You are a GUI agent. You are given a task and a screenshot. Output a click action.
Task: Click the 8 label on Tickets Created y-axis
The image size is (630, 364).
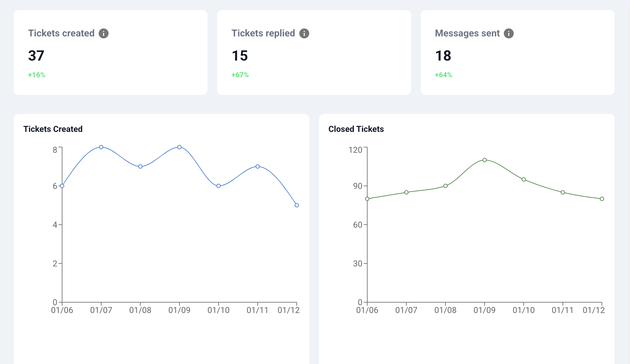pyautogui.click(x=55, y=150)
